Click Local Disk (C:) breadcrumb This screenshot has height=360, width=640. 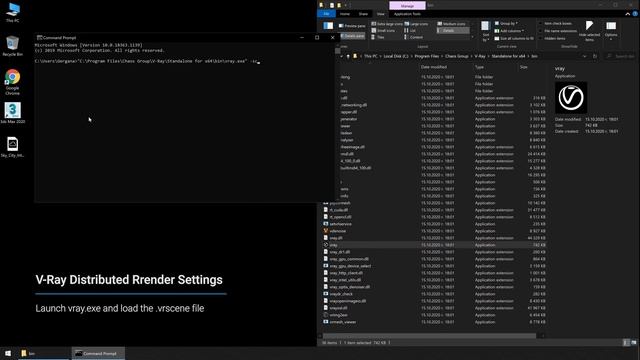(396, 56)
